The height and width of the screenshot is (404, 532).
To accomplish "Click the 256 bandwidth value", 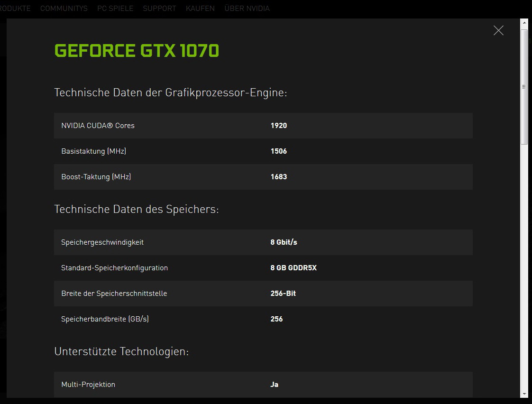I will point(276,319).
